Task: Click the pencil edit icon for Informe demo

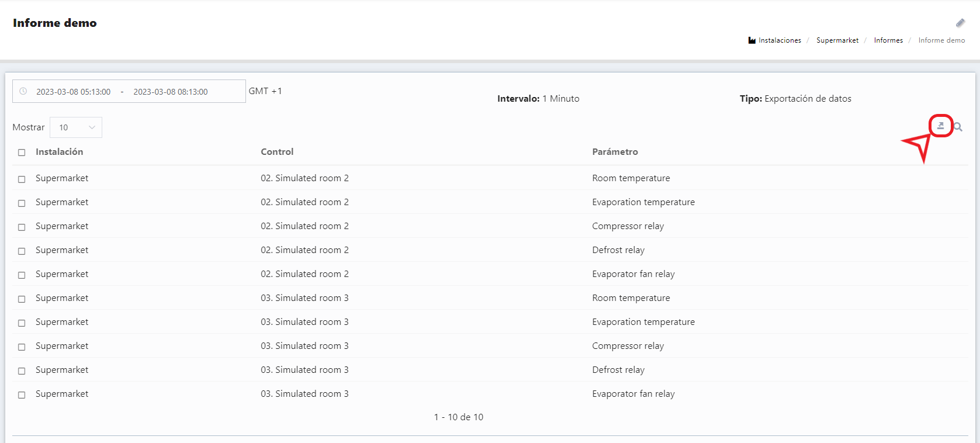Action: click(x=960, y=23)
